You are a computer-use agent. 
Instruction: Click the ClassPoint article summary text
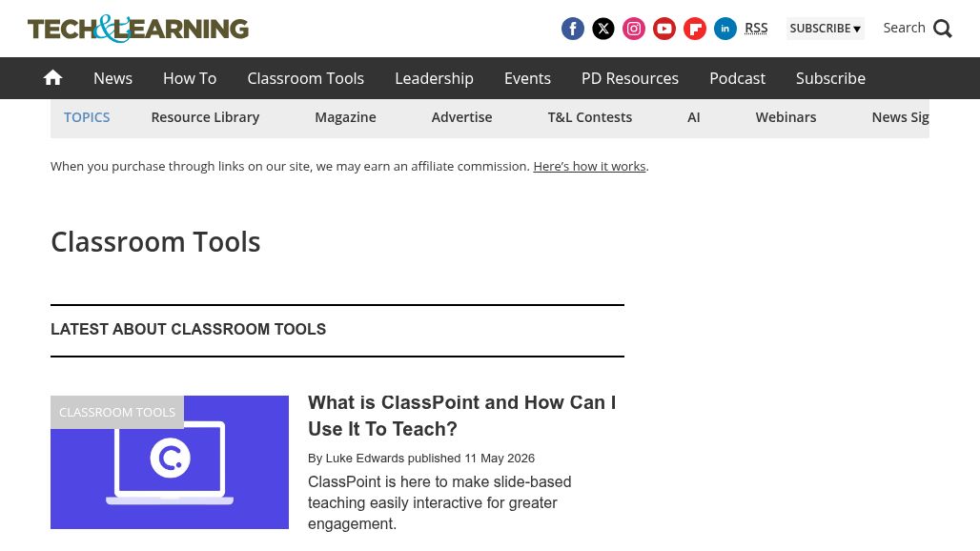pos(439,503)
